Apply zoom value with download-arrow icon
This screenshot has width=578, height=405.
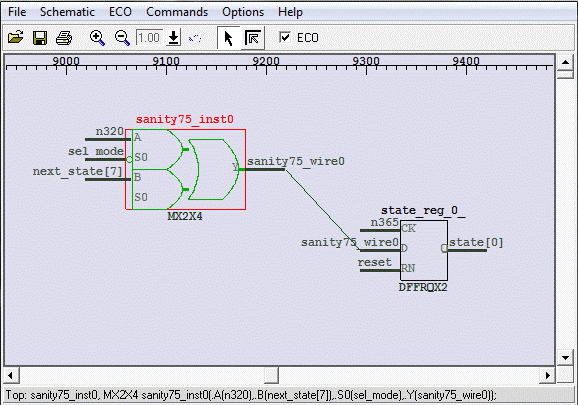[x=173, y=38]
